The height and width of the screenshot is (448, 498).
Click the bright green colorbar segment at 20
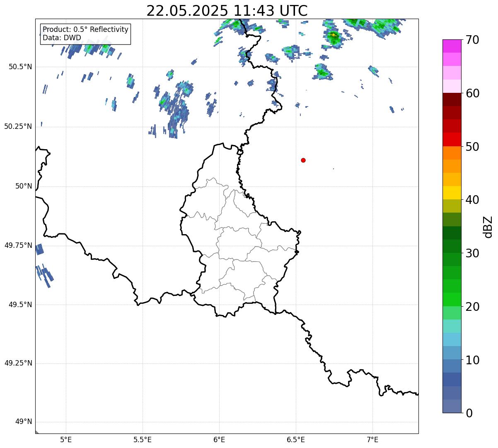coord(452,299)
